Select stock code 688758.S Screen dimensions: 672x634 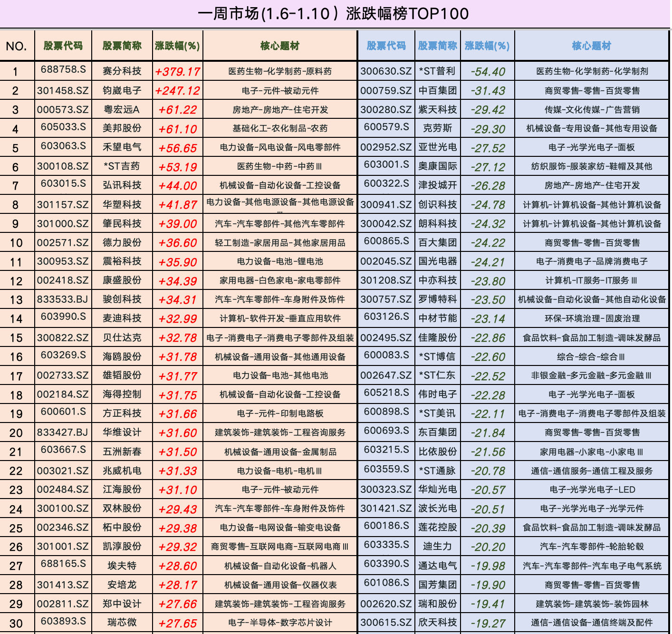63,69
